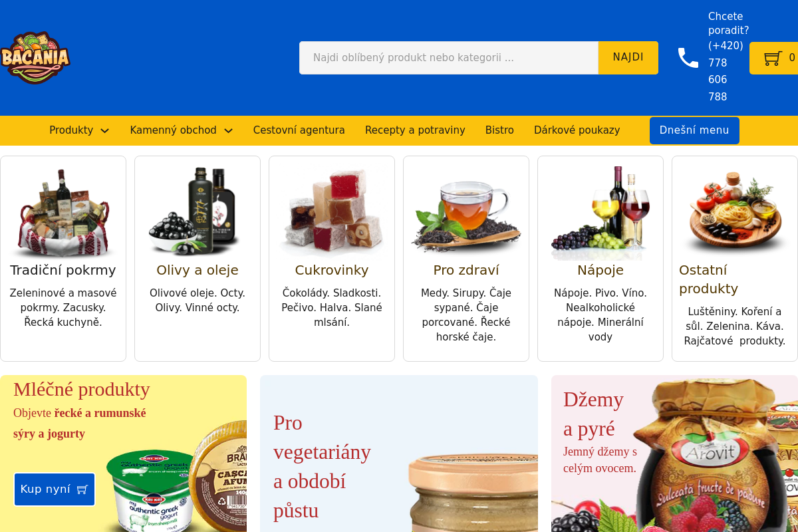Open the shopping cart icon
This screenshot has width=798, height=532.
tap(773, 58)
